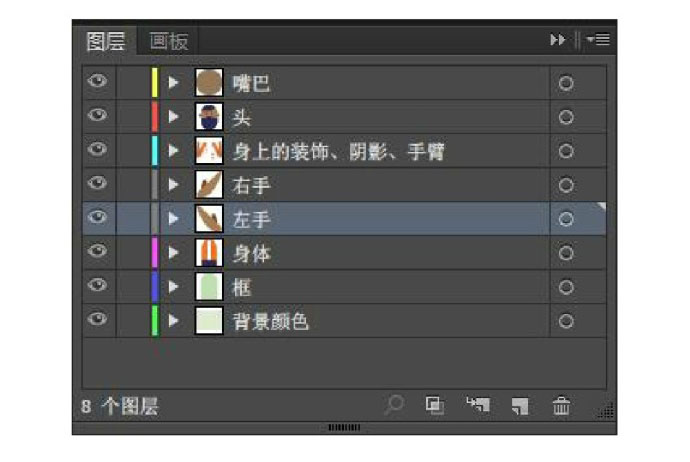Open the Layers panel flyout menu
Image resolution: width=690 pixels, height=462 pixels.
(x=598, y=40)
